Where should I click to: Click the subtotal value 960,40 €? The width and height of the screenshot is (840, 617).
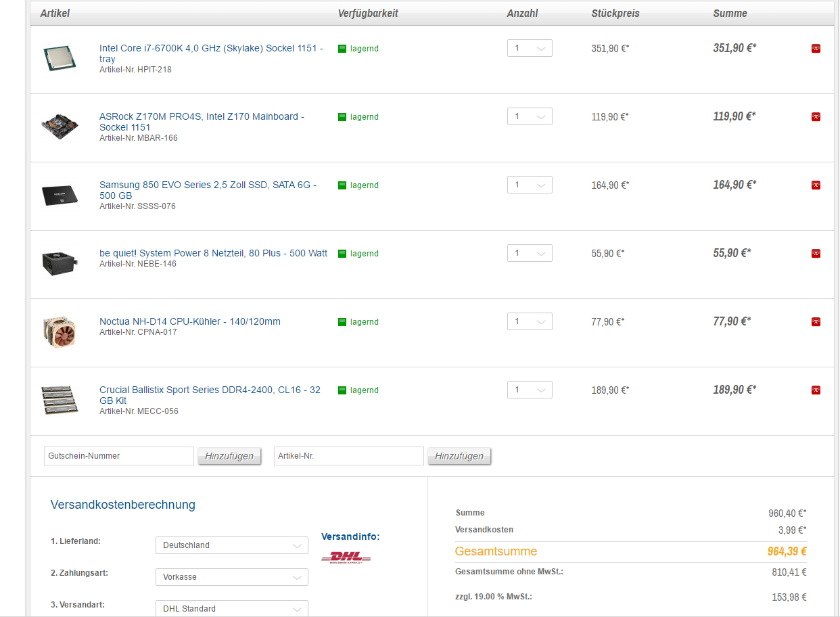pyautogui.click(x=787, y=513)
